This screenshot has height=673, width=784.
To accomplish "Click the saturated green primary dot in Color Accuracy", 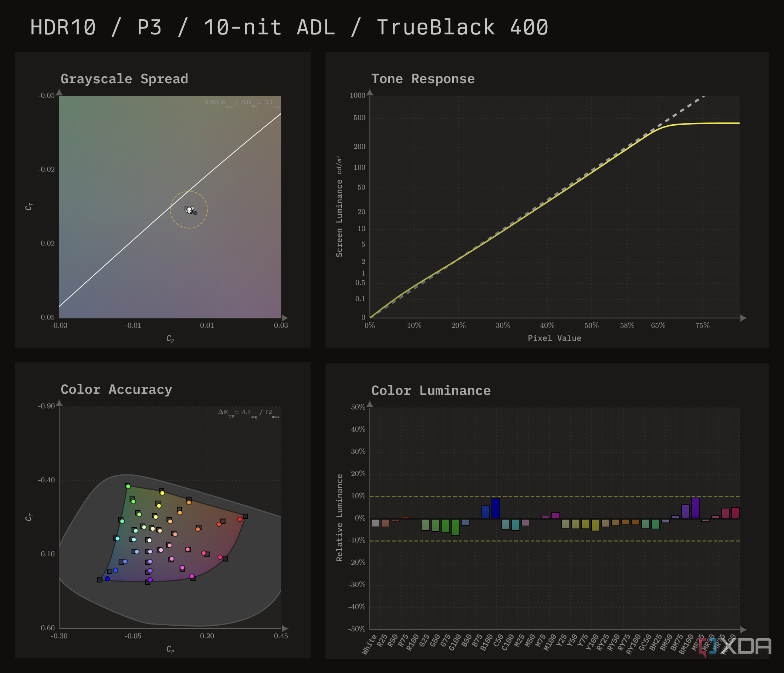I will click(x=128, y=486).
